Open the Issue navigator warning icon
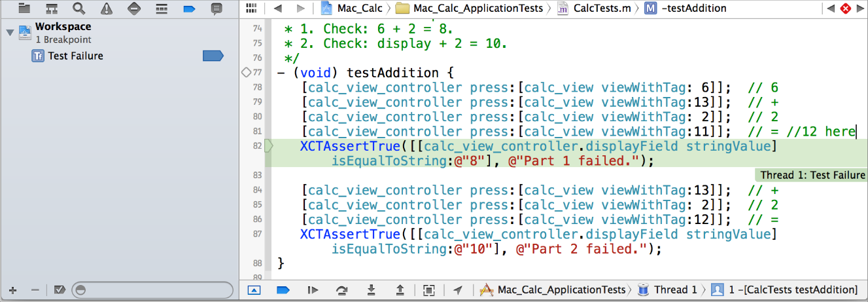This screenshot has width=868, height=302. (x=107, y=9)
